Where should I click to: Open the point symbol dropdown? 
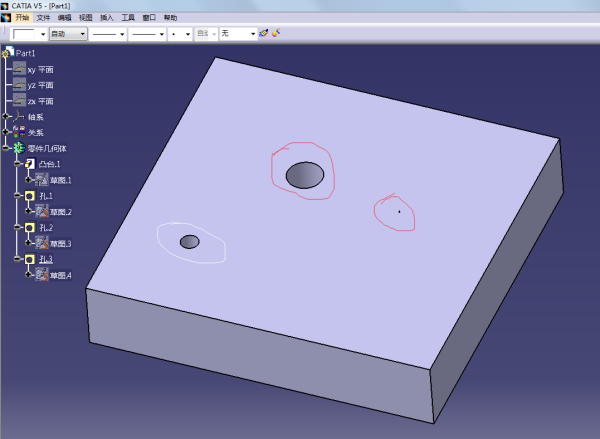[x=187, y=34]
